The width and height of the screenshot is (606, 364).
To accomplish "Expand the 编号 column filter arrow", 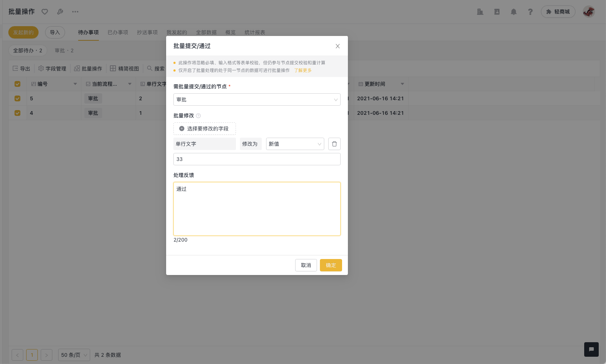I will (75, 84).
